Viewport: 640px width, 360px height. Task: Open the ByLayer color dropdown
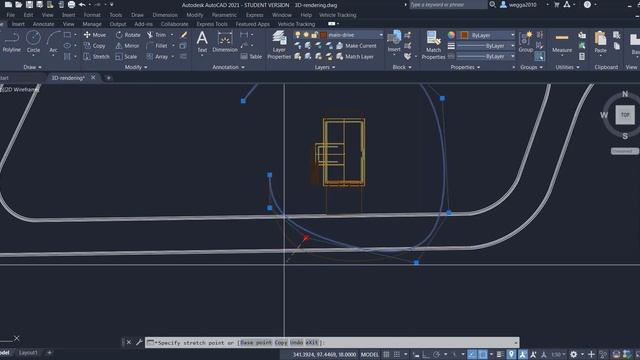[513, 35]
